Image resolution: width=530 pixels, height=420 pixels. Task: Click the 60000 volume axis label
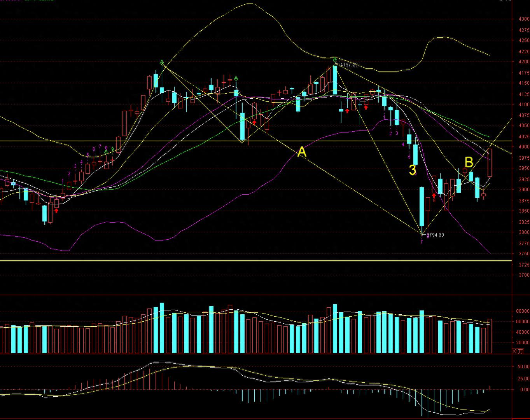(x=523, y=322)
